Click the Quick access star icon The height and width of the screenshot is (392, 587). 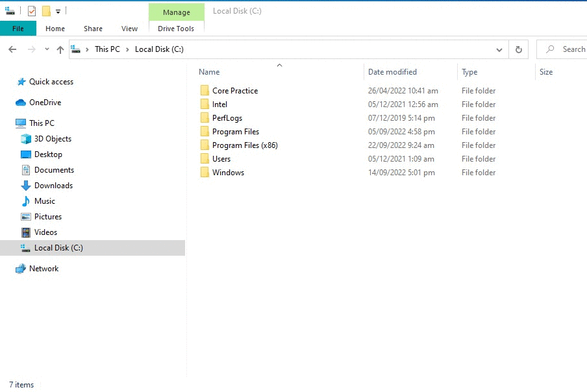click(x=21, y=82)
